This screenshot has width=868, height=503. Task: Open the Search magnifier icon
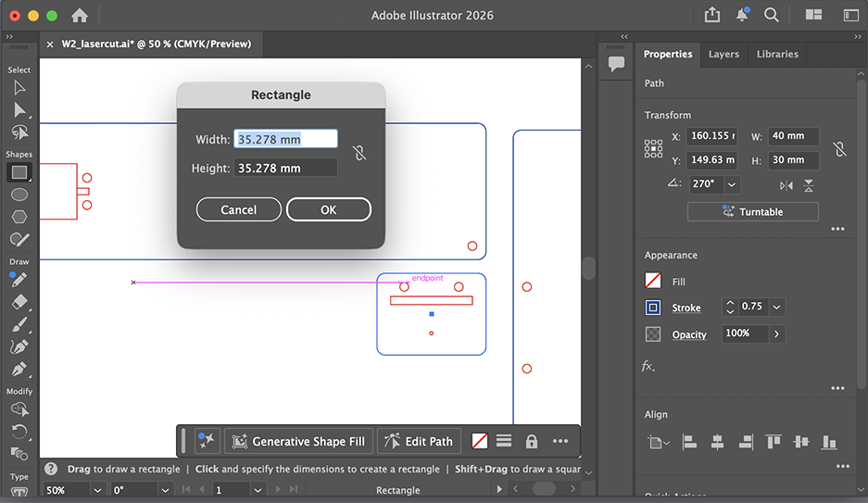[771, 15]
